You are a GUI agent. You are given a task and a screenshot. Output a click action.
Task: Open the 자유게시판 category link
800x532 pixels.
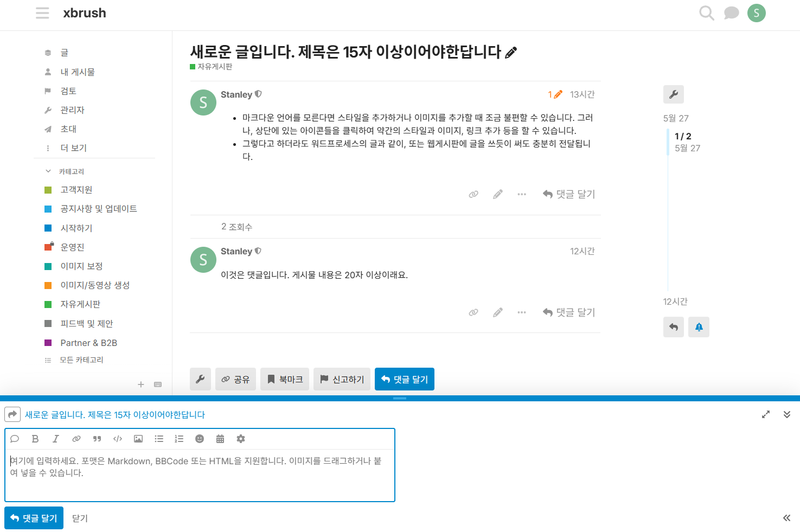click(79, 304)
